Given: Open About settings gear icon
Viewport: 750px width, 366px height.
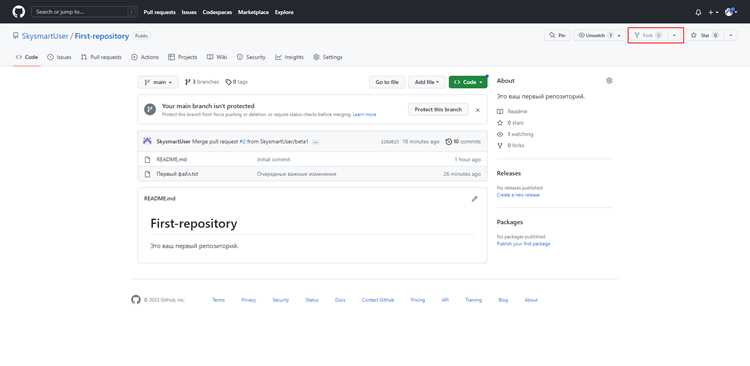Looking at the screenshot, I should coord(609,81).
